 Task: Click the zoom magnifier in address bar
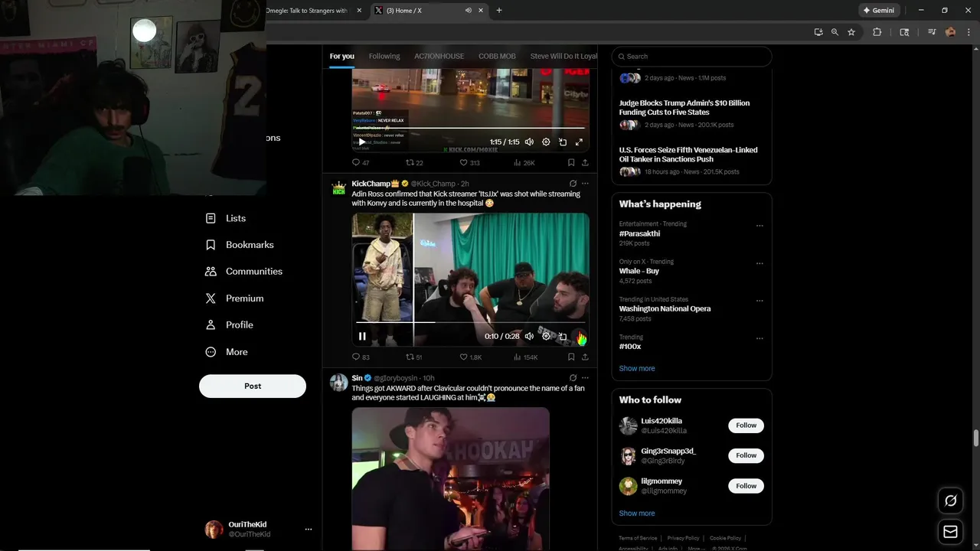pyautogui.click(x=835, y=32)
